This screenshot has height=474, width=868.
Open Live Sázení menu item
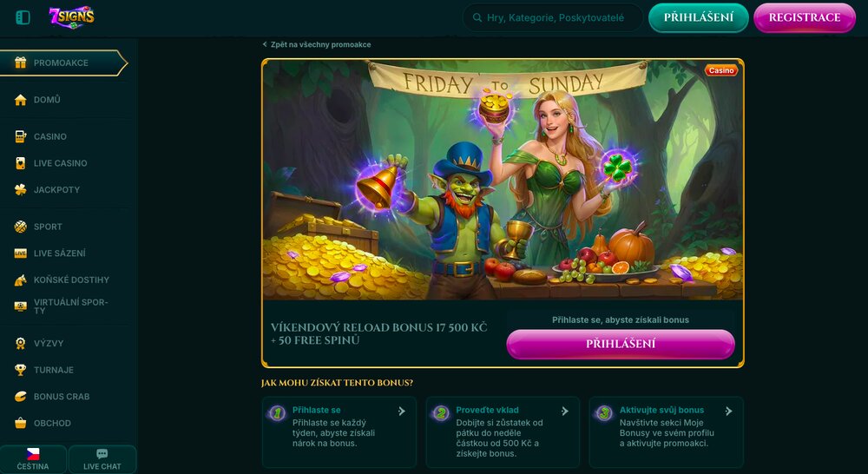point(60,253)
